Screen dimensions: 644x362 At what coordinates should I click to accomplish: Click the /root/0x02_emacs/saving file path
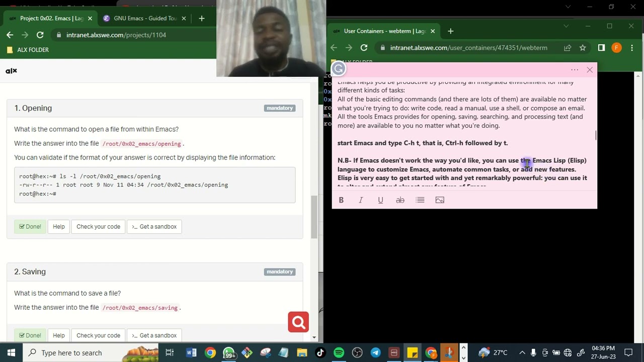[140, 308]
